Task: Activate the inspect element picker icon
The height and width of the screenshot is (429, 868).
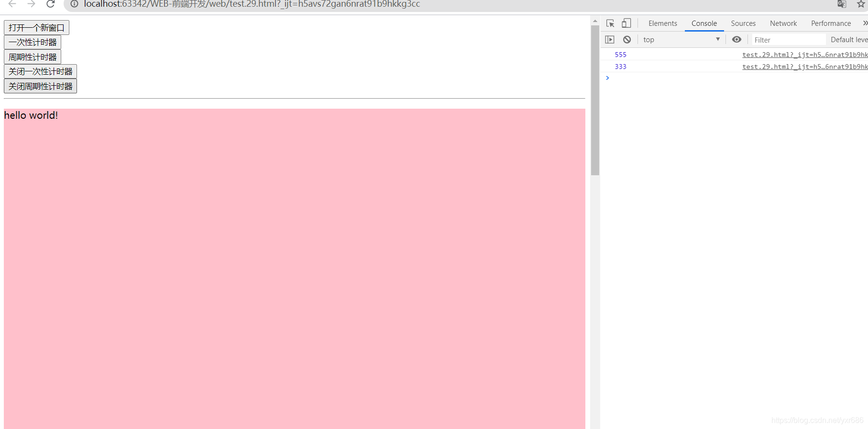Action: (x=610, y=23)
